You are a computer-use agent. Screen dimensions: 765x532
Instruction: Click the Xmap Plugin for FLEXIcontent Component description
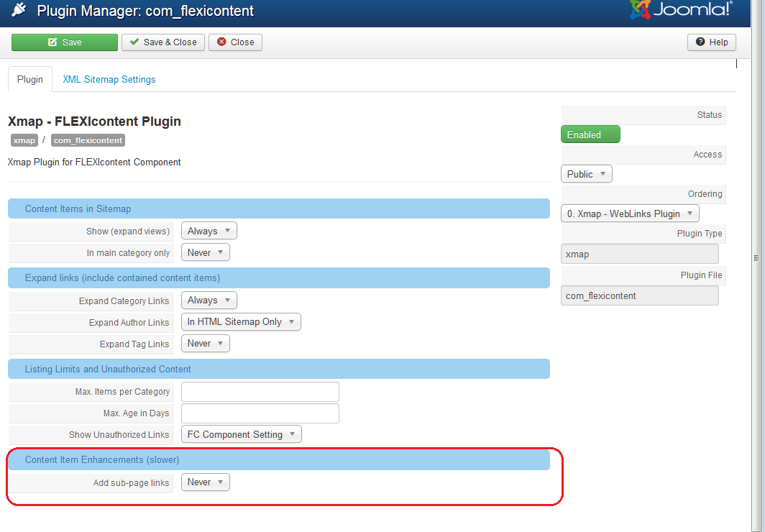tap(94, 162)
